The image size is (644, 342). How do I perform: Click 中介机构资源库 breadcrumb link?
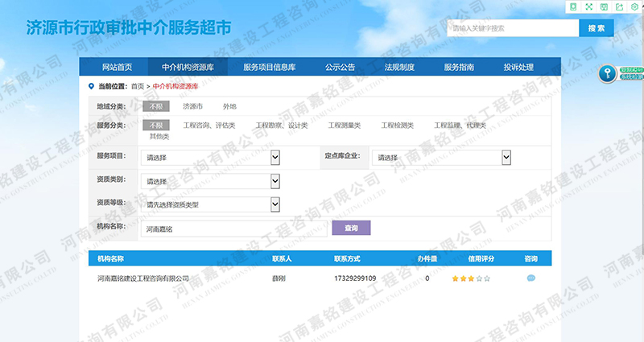click(175, 86)
